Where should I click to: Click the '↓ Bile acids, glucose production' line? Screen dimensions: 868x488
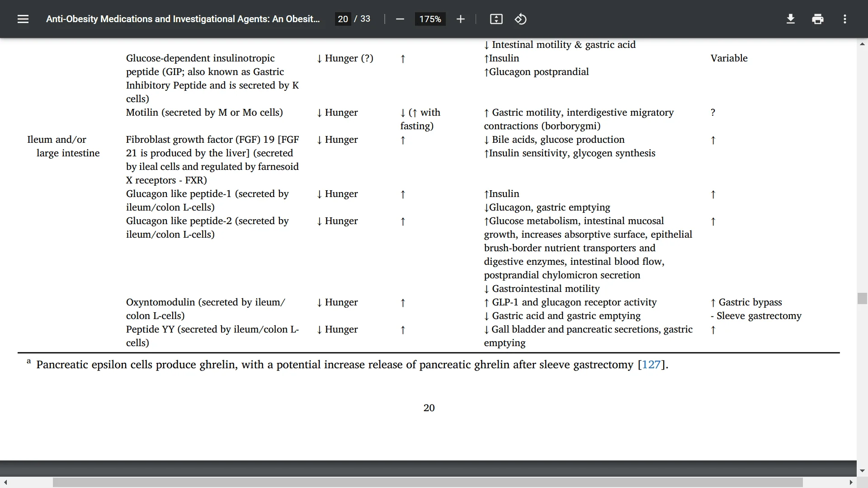click(554, 140)
